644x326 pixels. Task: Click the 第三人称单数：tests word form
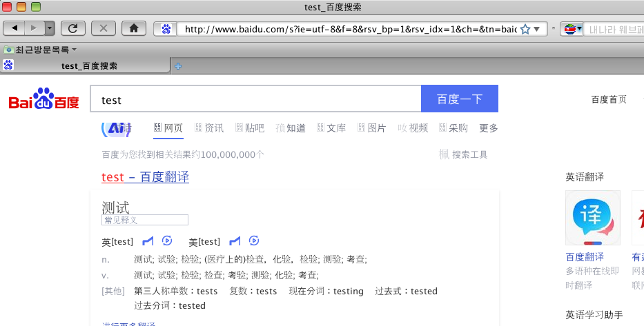tap(176, 291)
